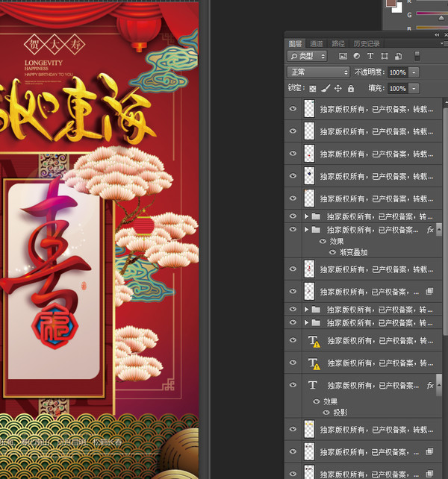448x479 pixels.
Task: Hide the layer with blue dot thumbnail
Action: point(293,175)
